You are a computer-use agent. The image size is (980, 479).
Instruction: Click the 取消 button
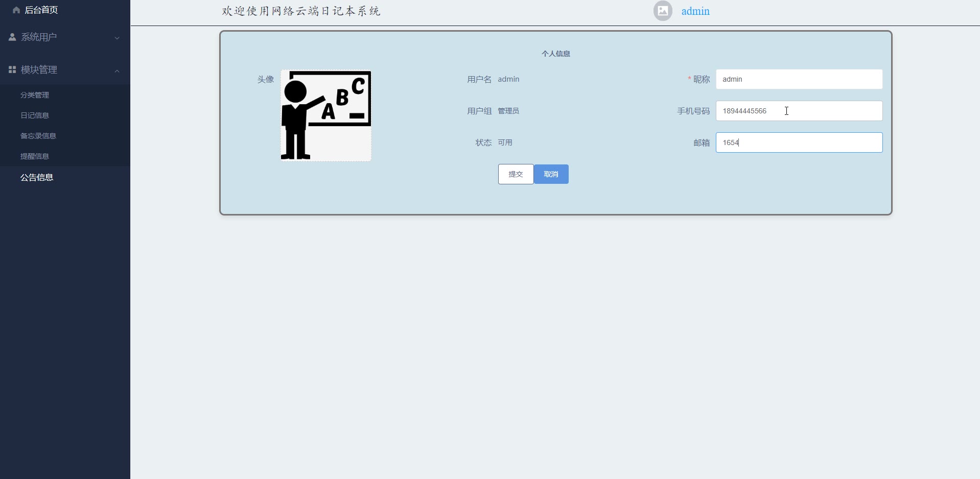(x=551, y=174)
